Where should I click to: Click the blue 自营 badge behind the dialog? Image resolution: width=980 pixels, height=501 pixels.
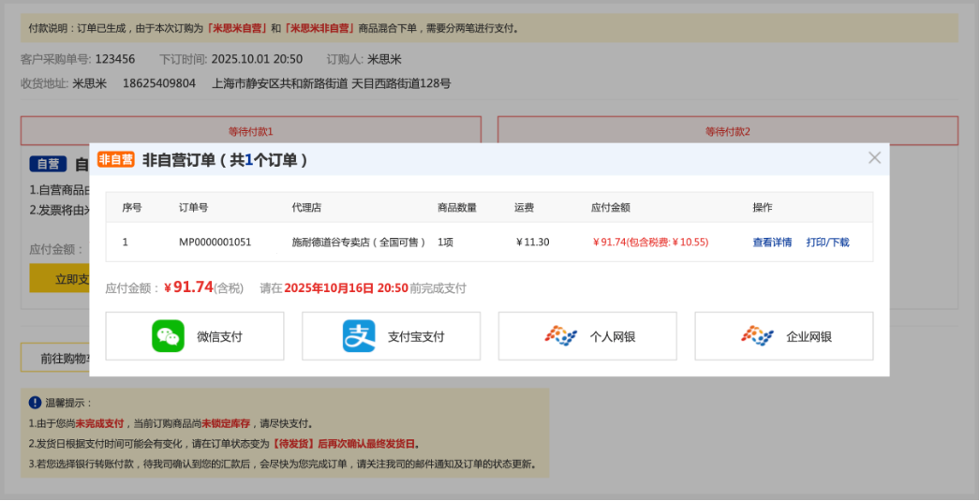pos(48,164)
